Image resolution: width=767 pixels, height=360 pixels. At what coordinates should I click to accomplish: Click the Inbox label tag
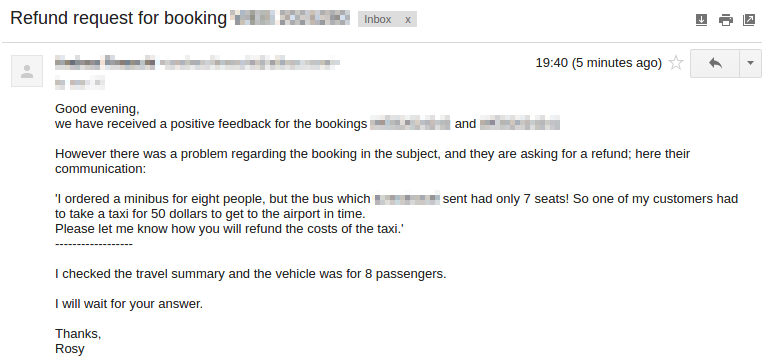[378, 20]
